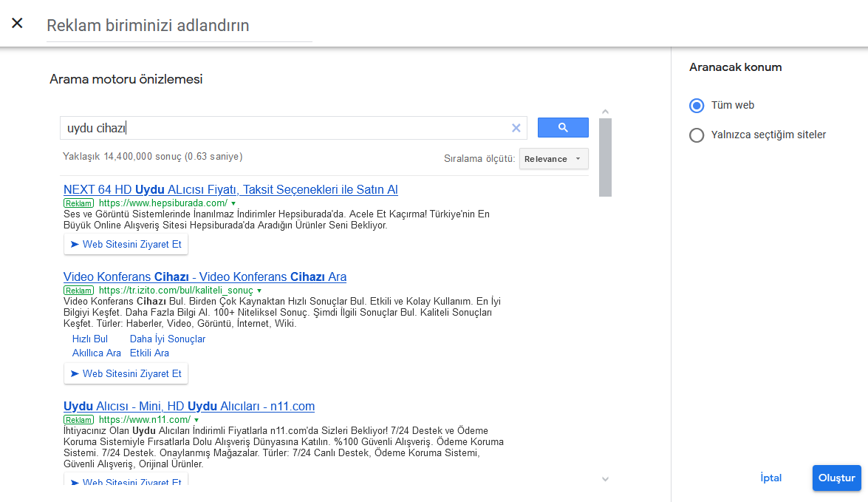This screenshot has height=502, width=868.
Task: Click the Akıllıca Ara sitelink
Action: [96, 353]
